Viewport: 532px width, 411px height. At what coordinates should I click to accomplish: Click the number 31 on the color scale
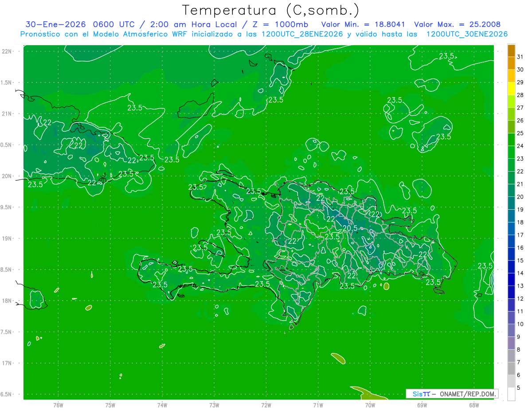click(x=520, y=57)
